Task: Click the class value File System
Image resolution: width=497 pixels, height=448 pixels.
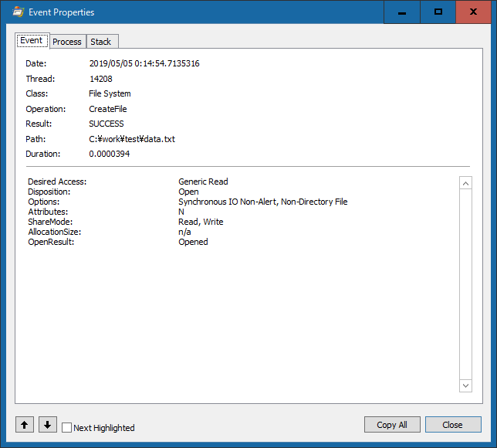Action: click(x=110, y=93)
